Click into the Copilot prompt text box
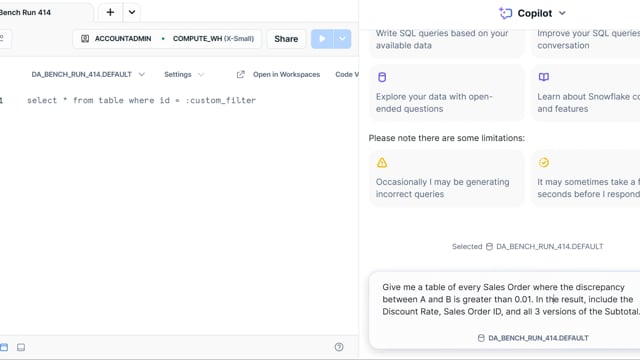 pyautogui.click(x=510, y=300)
